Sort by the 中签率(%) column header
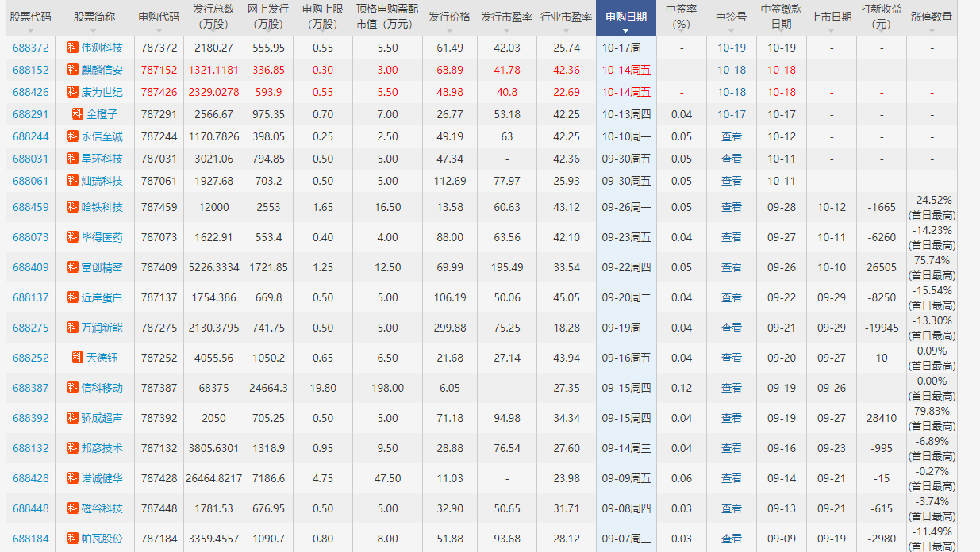Image resolution: width=980 pixels, height=552 pixels. pyautogui.click(x=682, y=17)
